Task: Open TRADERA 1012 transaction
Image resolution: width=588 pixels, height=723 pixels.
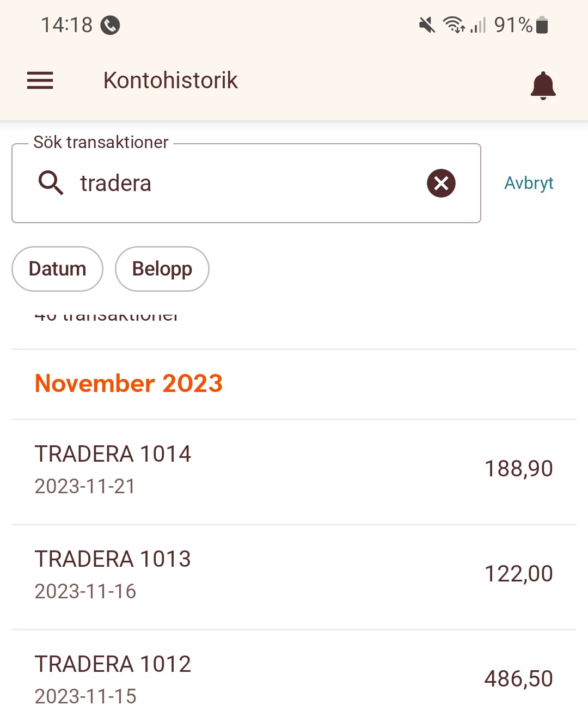Action: coord(113,678)
